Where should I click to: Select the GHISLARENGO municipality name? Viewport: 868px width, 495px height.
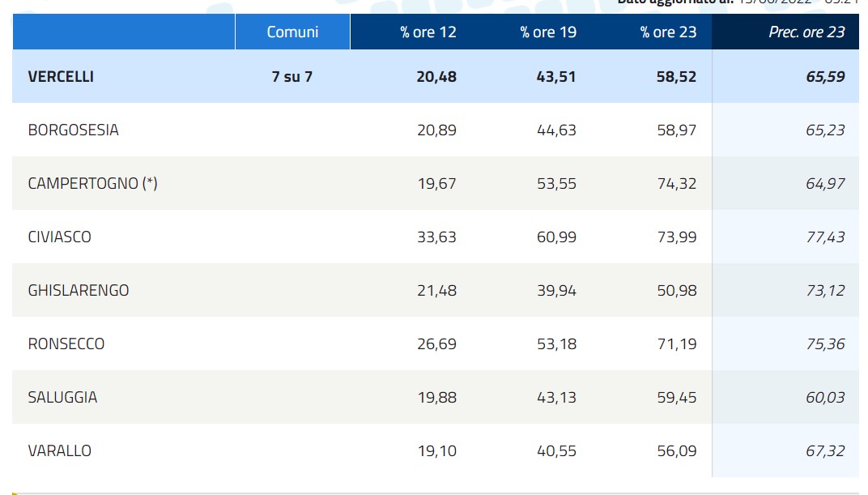click(x=78, y=291)
